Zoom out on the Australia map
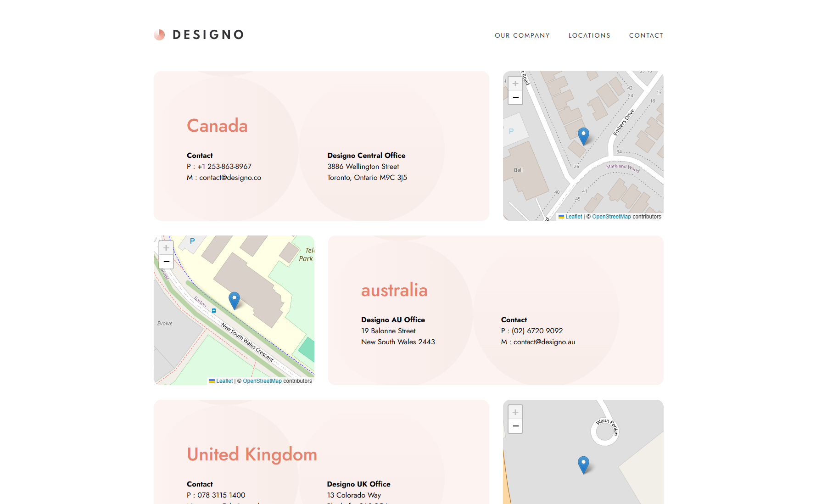 (x=166, y=262)
